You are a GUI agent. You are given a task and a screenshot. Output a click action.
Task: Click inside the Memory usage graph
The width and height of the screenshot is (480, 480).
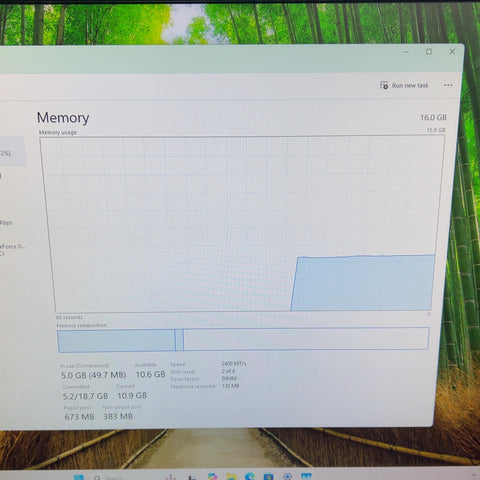pos(243,224)
